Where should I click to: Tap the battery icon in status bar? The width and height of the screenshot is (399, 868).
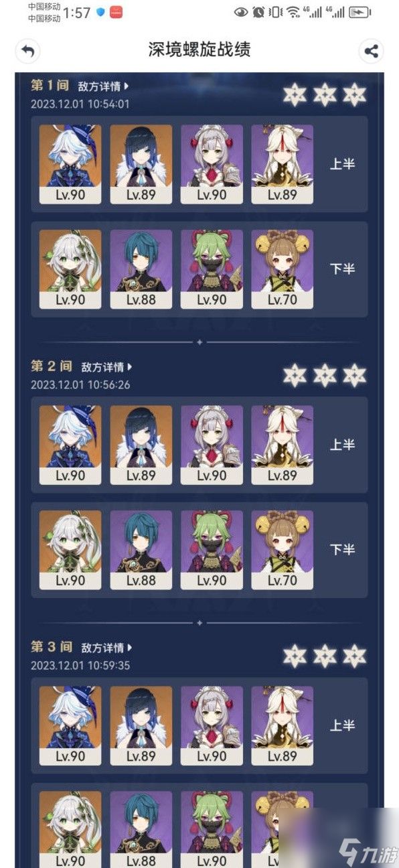coord(360,12)
